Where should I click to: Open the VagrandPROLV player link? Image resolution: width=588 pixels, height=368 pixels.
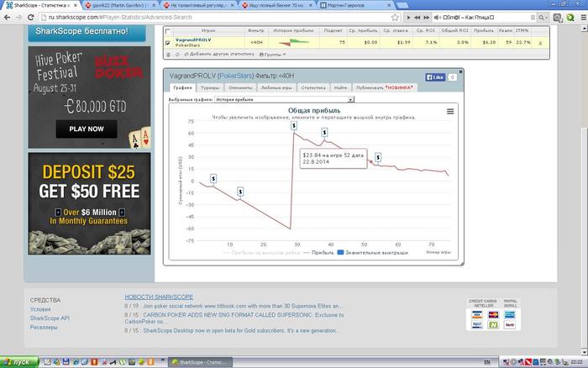[x=193, y=39]
